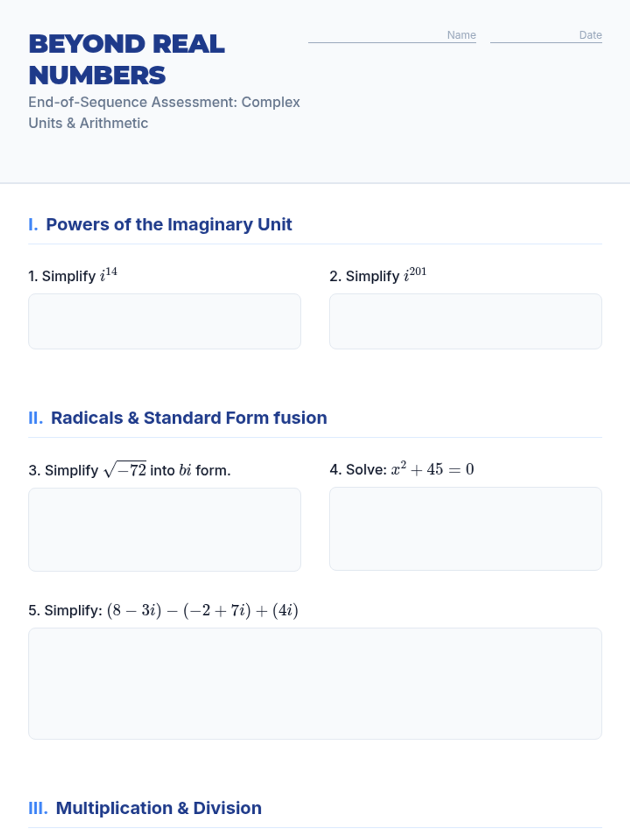Click the "BEYOND REAL NUMBERS" title

(127, 59)
